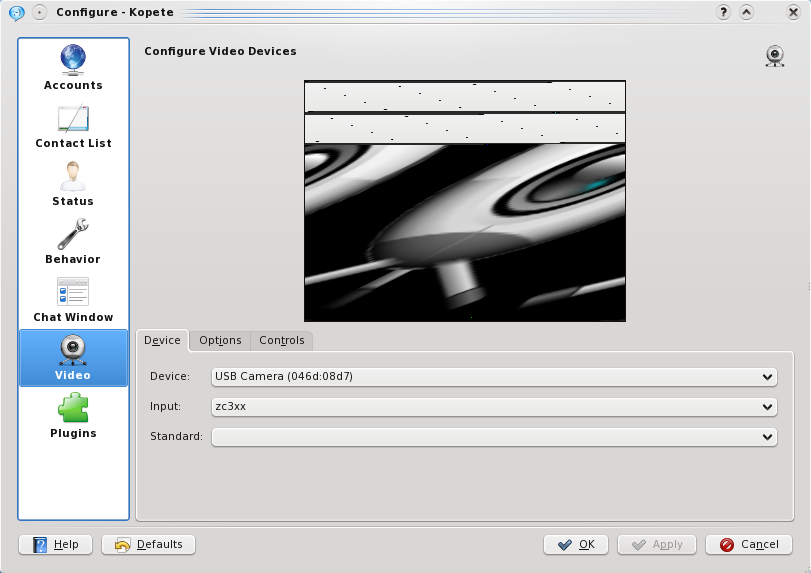This screenshot has width=811, height=573.
Task: Open the Input dropdown showing zc3xx
Action: click(494, 406)
